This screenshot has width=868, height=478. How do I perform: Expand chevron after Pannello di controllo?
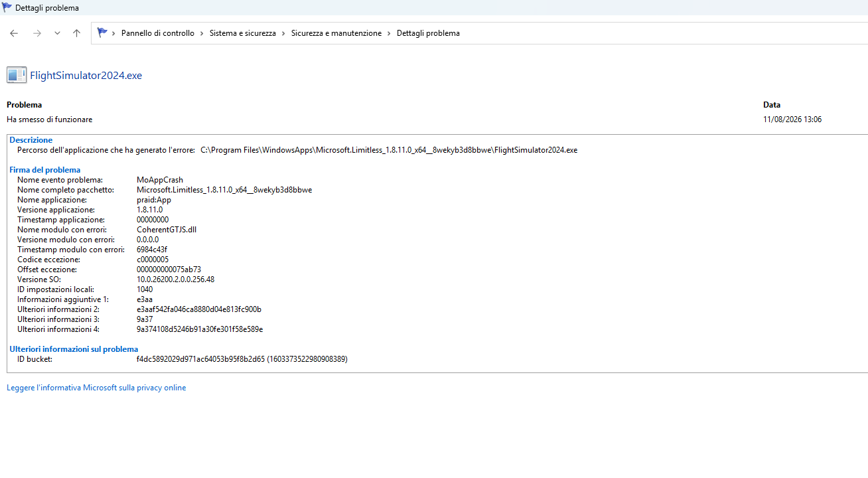(x=202, y=33)
